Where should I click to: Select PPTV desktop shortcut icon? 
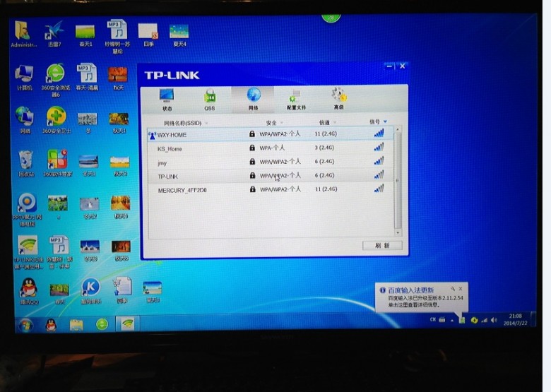pos(28,209)
